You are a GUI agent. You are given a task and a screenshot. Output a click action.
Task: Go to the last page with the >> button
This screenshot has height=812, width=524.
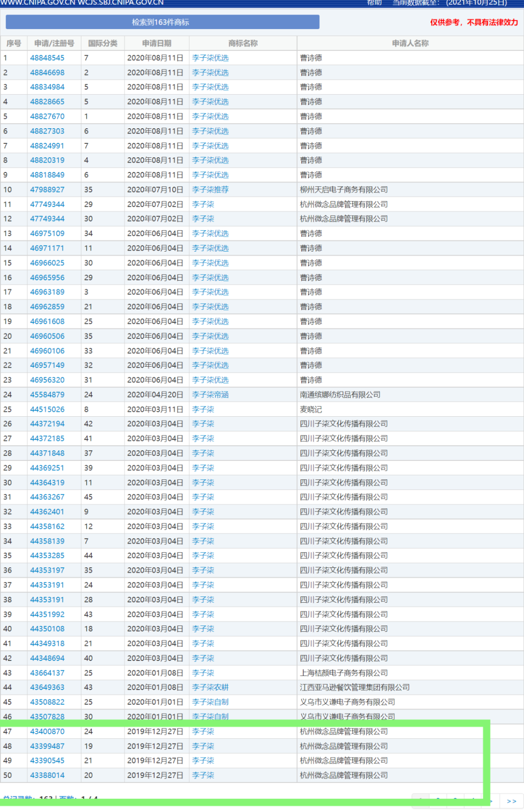click(x=511, y=801)
